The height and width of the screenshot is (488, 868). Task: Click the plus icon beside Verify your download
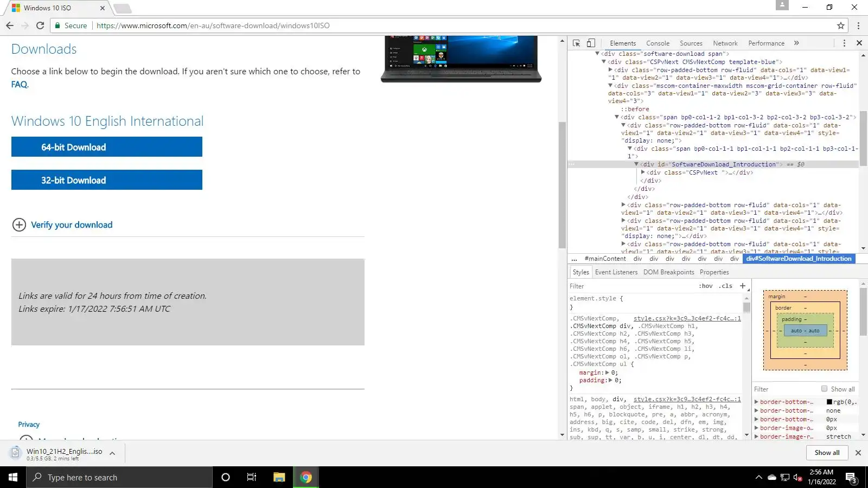pyautogui.click(x=19, y=225)
